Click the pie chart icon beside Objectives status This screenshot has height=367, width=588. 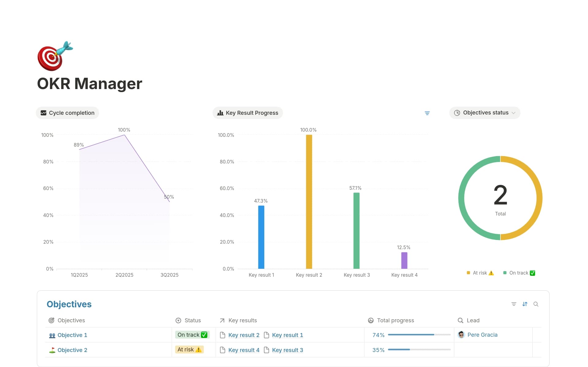click(457, 113)
